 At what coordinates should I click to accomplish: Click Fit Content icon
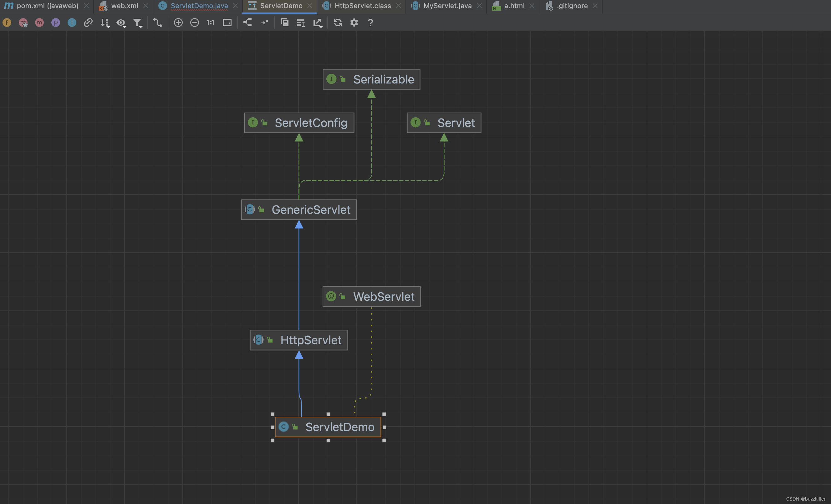click(227, 23)
